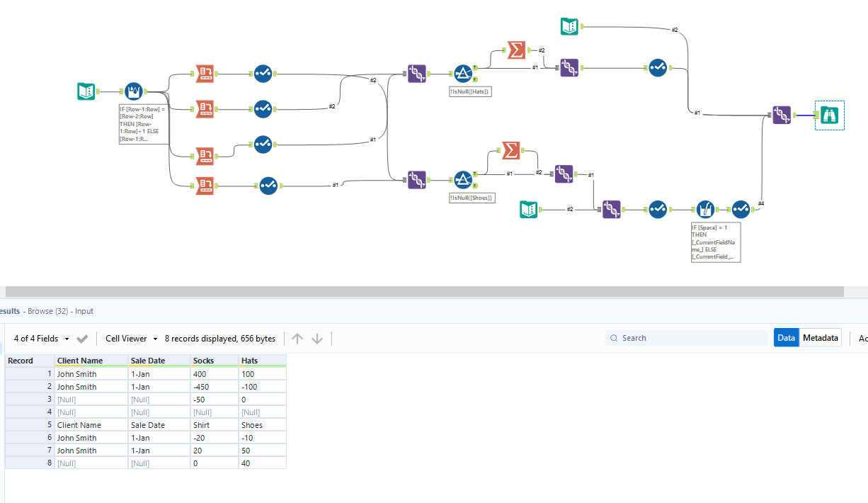Select the Summarize tool feeding the Hats branch
Image resolution: width=868 pixels, height=503 pixels.
click(x=515, y=50)
